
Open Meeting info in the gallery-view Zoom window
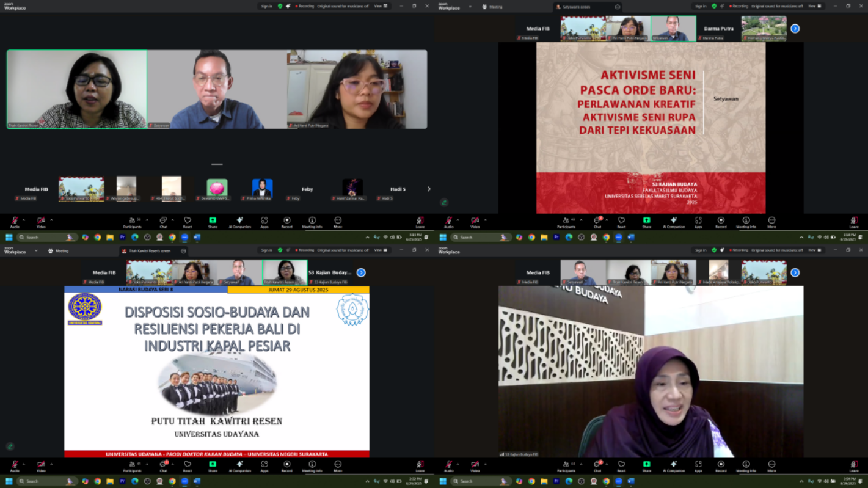[312, 222]
